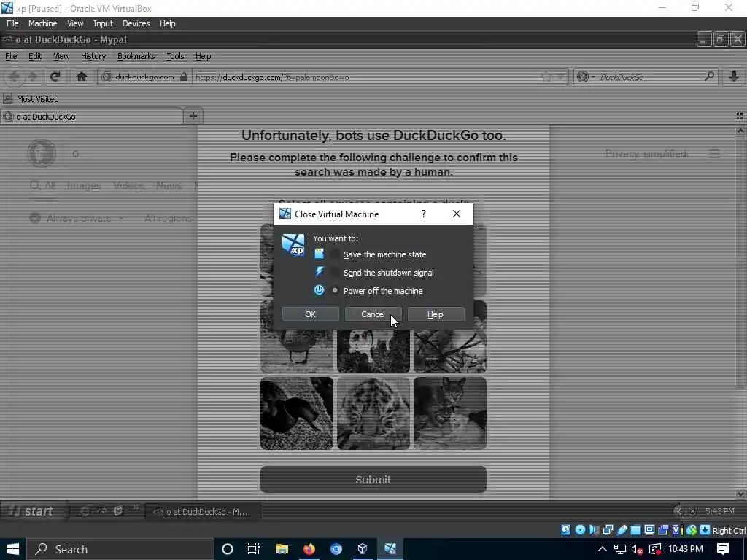Click the 'o at DuckDuckGo - M…' XP taskbar button
This screenshot has height=560, width=747.
(x=202, y=512)
